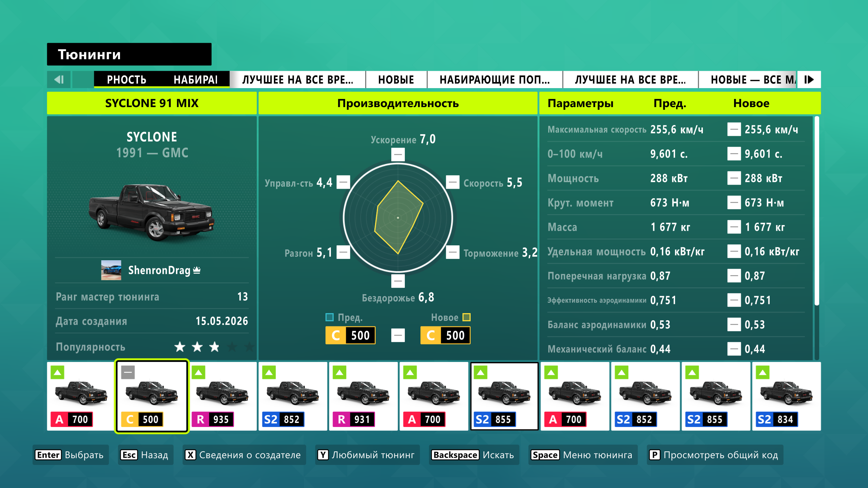Click the yellow Новое legend square
The width and height of the screenshot is (868, 488).
pyautogui.click(x=467, y=317)
